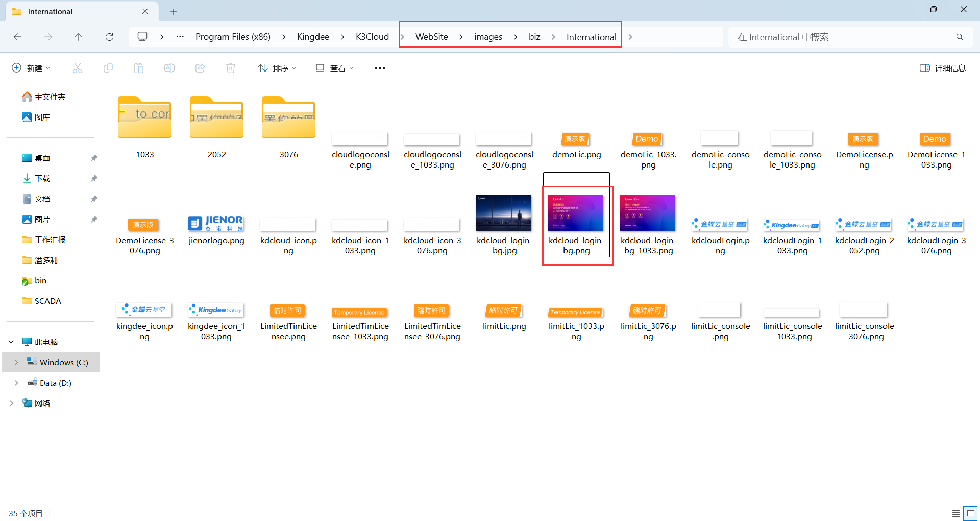Viewport: 980px width, 521px height.
Task: Select the kingdee_icon.png file
Action: pos(145,322)
